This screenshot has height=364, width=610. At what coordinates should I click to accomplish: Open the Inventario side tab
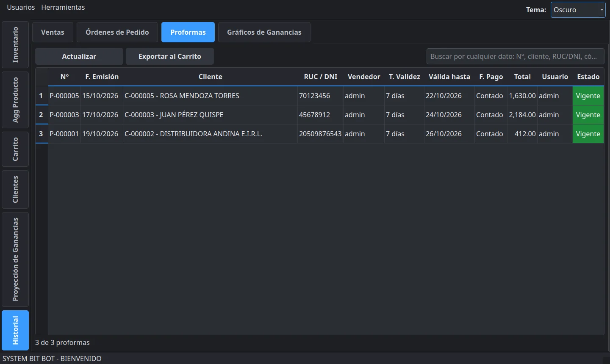point(15,45)
